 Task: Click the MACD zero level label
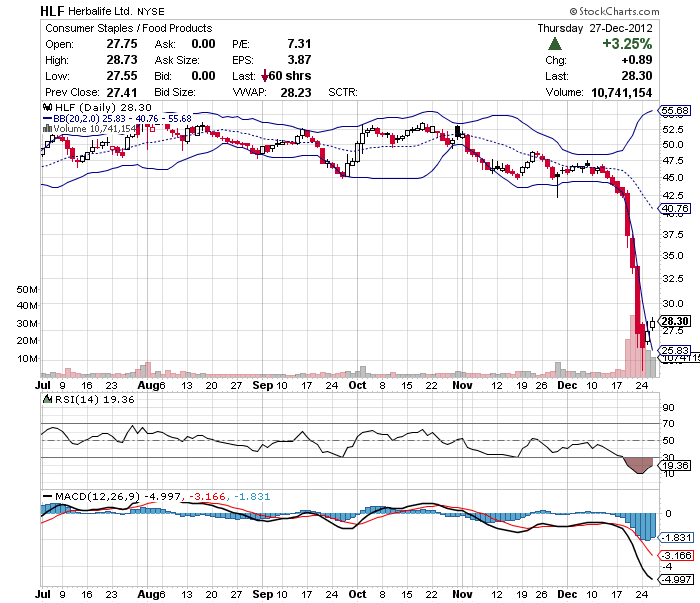668,513
